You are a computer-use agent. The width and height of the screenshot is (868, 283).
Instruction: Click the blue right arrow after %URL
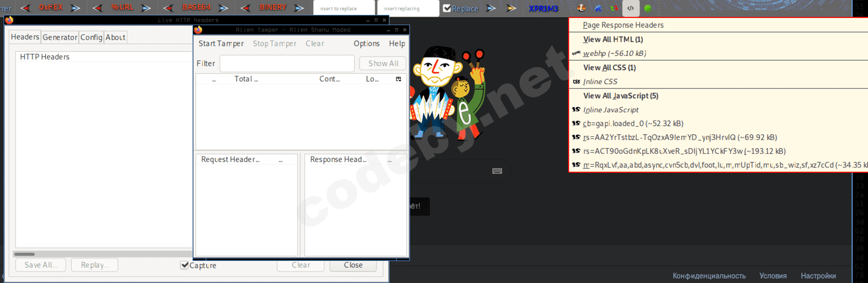point(146,8)
